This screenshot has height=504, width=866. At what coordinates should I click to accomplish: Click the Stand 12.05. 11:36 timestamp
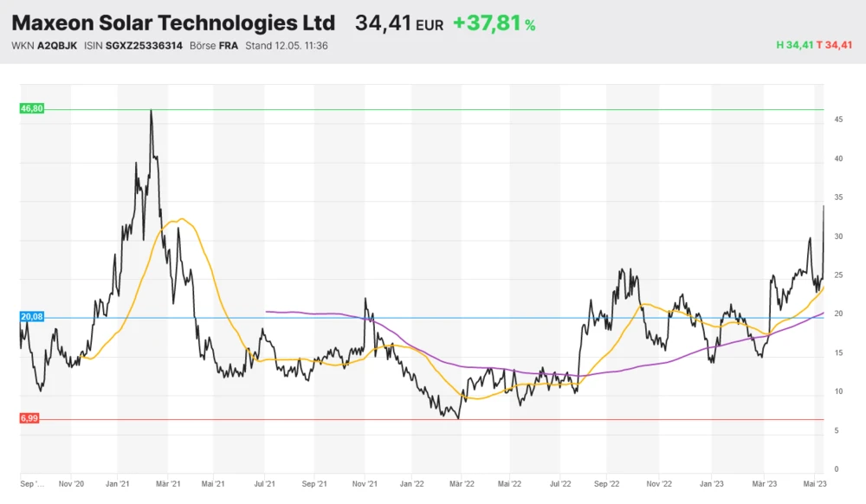[287, 46]
